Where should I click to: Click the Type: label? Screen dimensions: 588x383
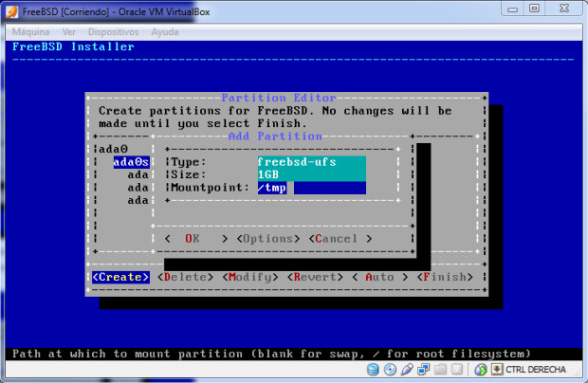pos(189,162)
